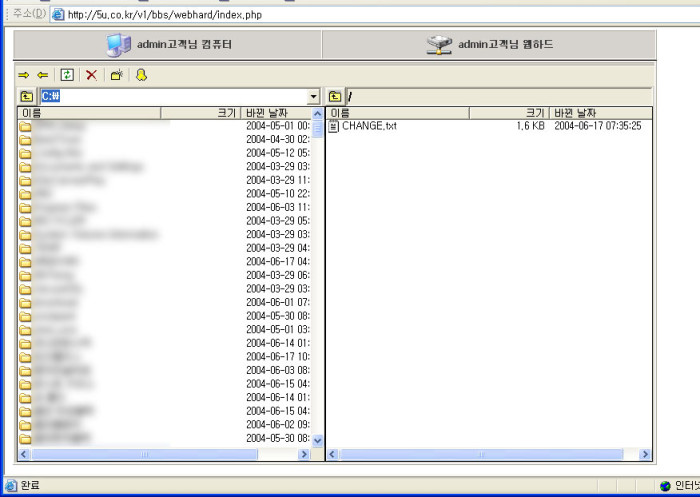Go up one folder in webhard panel
The image size is (700, 497).
click(335, 96)
